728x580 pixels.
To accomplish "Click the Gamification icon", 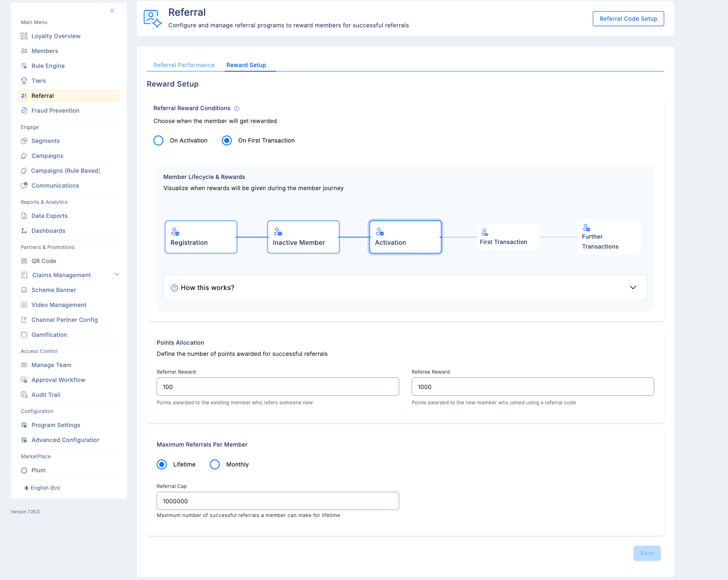I will coord(24,335).
